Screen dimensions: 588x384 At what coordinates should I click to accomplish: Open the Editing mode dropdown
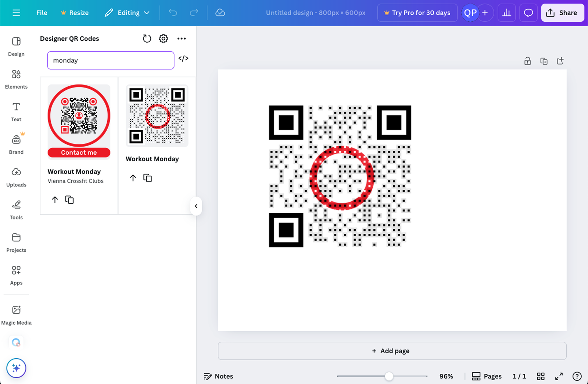click(x=127, y=12)
